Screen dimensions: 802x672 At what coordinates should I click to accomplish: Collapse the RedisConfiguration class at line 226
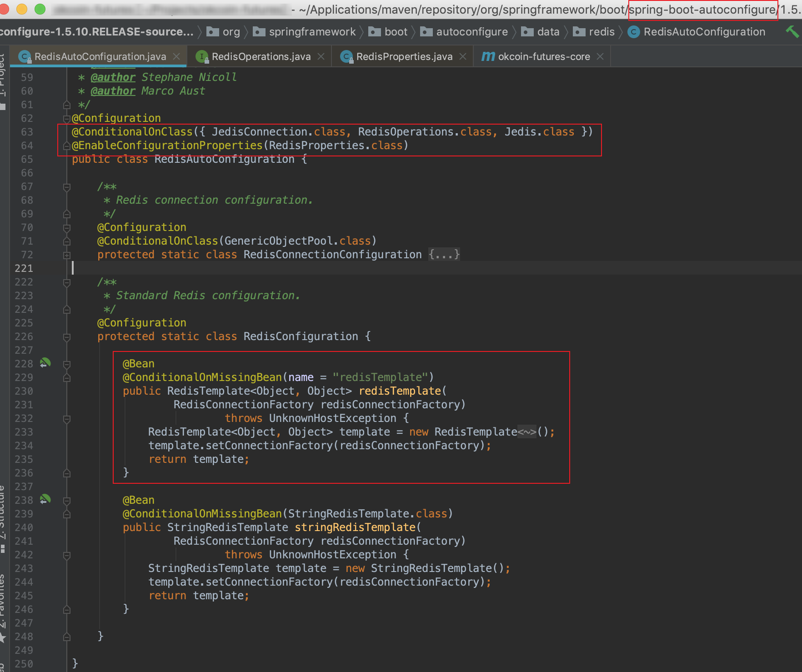pyautogui.click(x=67, y=337)
